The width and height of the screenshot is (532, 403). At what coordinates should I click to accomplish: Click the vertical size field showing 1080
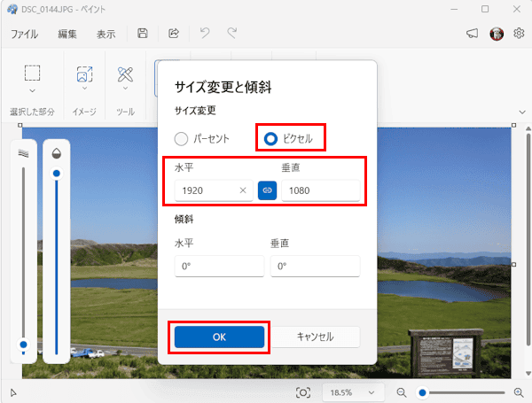321,190
